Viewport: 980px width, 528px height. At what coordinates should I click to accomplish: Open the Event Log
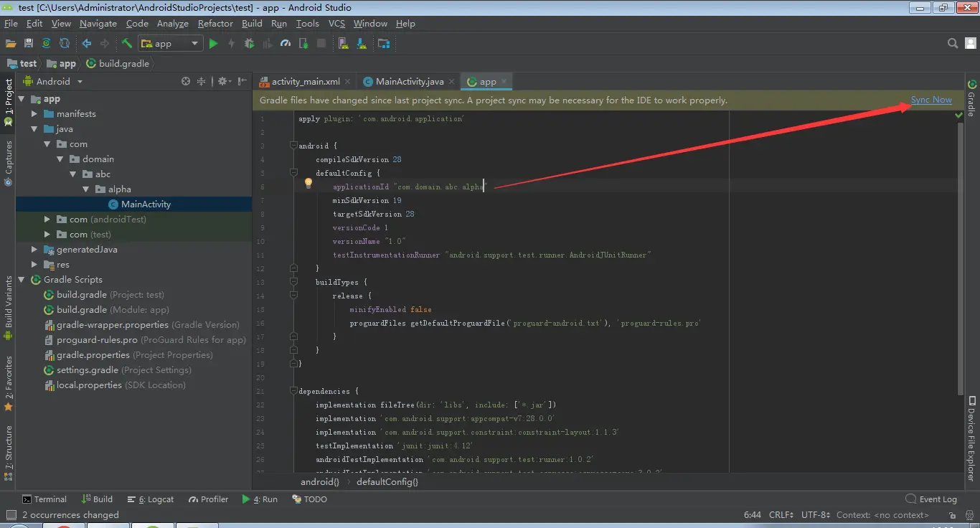click(931, 499)
